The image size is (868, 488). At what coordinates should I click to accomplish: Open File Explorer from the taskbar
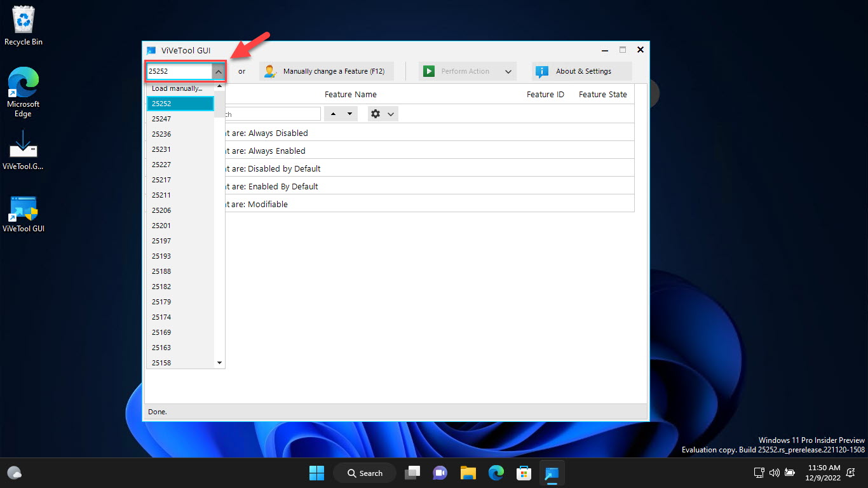[x=468, y=473]
